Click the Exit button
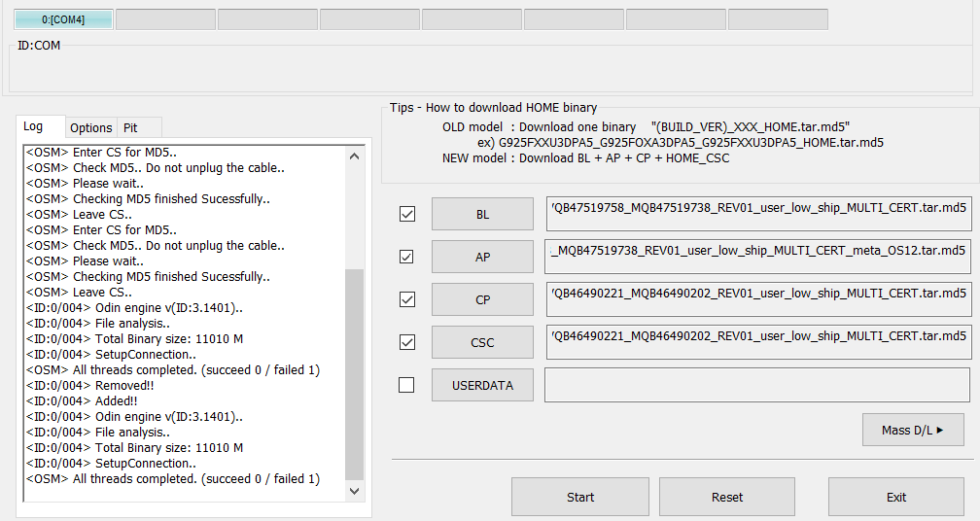Viewport: 980px width, 521px height. [x=896, y=498]
